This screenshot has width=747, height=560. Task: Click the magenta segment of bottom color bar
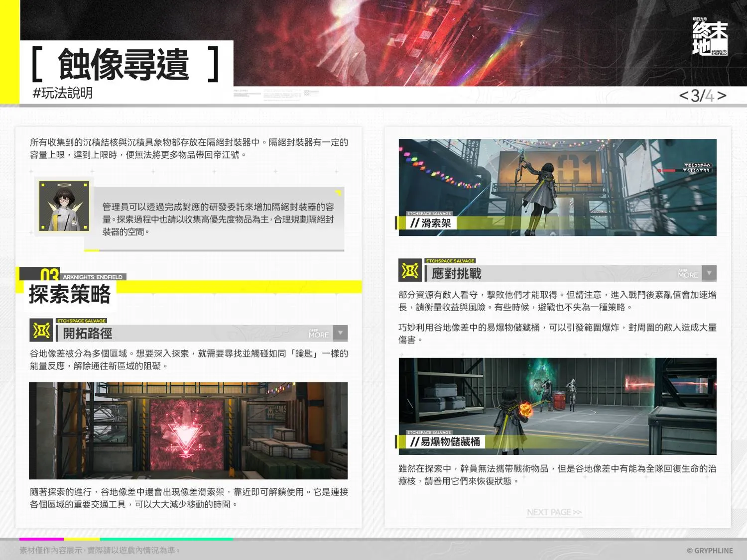tap(41, 539)
